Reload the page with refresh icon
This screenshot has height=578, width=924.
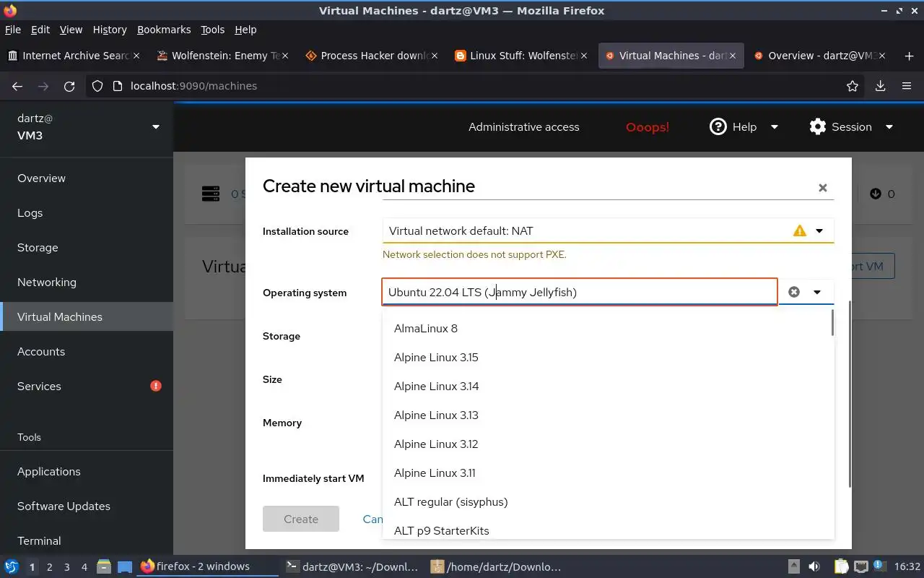point(69,86)
